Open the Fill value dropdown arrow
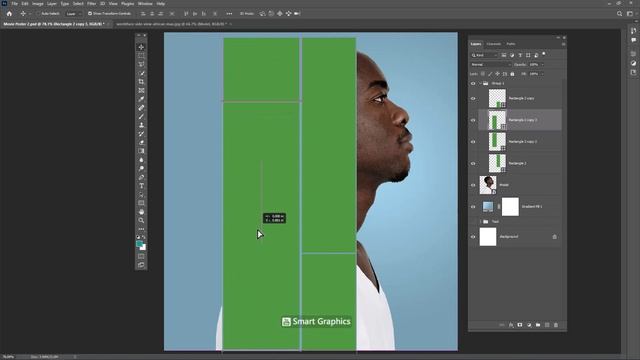Viewport: 640px width, 360px height. 542,74
